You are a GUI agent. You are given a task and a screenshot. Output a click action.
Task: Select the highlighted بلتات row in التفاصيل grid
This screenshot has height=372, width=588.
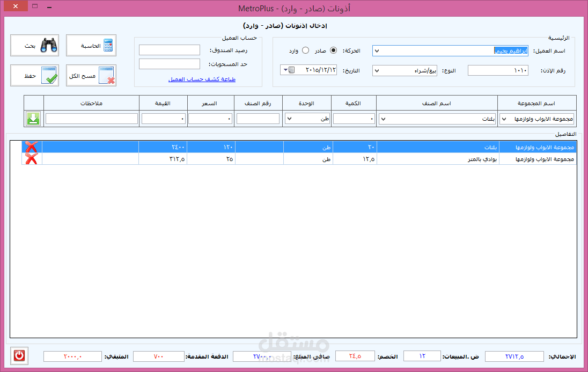pos(322,146)
